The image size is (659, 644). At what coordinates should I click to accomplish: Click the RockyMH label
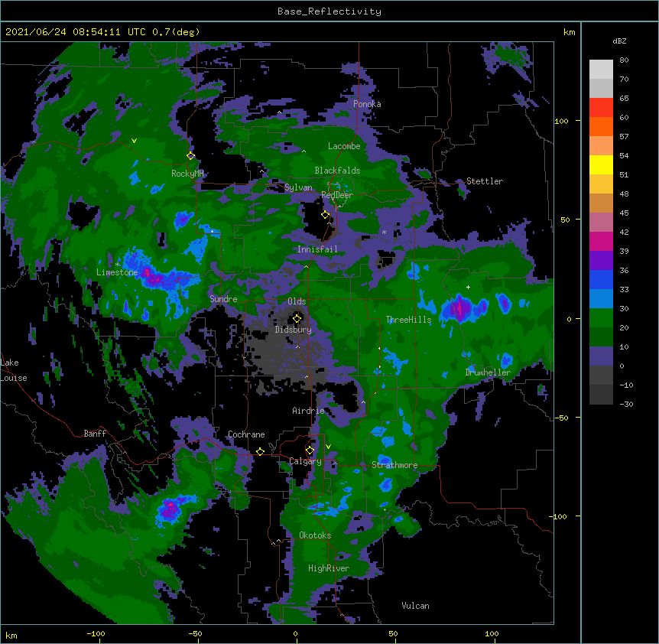[187, 174]
